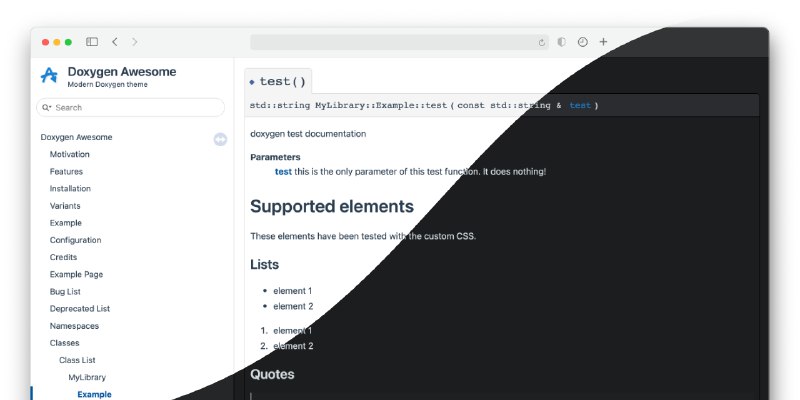This screenshot has width=800, height=400.
Task: Click the Doxygen Awesome logo icon
Action: (49, 76)
